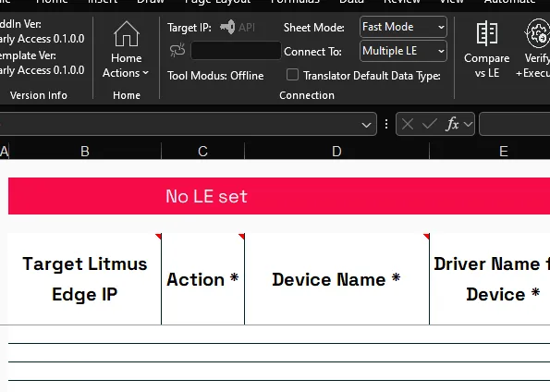Click the Compare vs LE icon
Viewport: 550px width, 392px height.
coord(486,33)
